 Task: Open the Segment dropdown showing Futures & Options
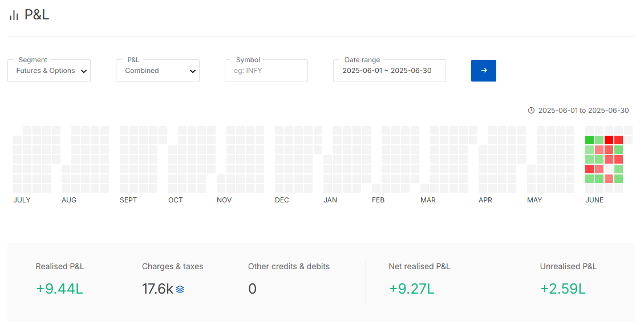[x=49, y=71]
